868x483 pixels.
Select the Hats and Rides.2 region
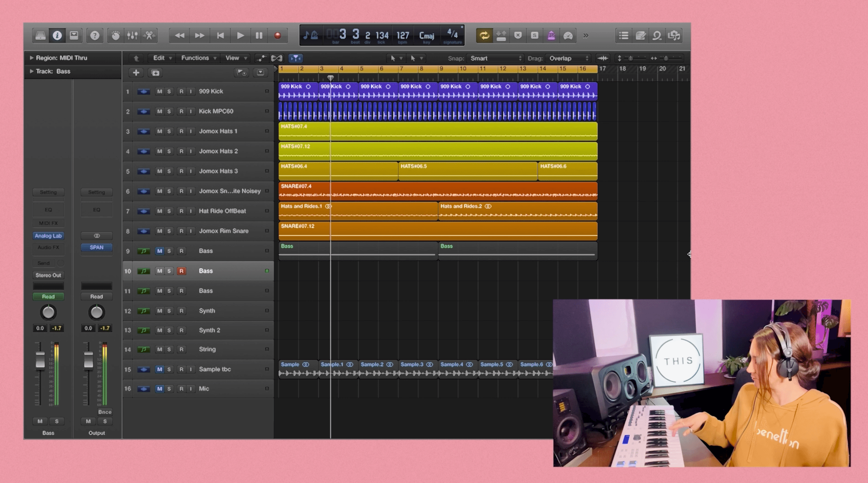pos(518,211)
